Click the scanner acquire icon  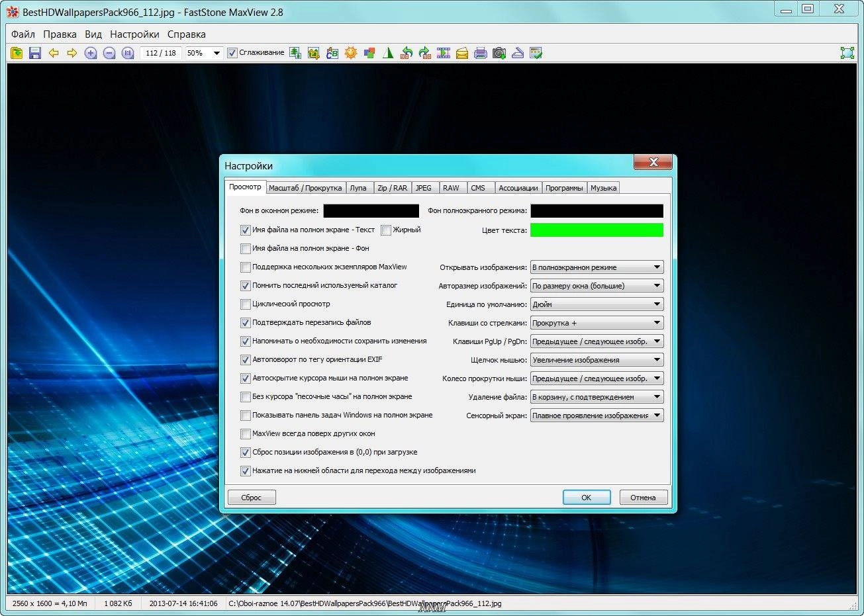[518, 53]
